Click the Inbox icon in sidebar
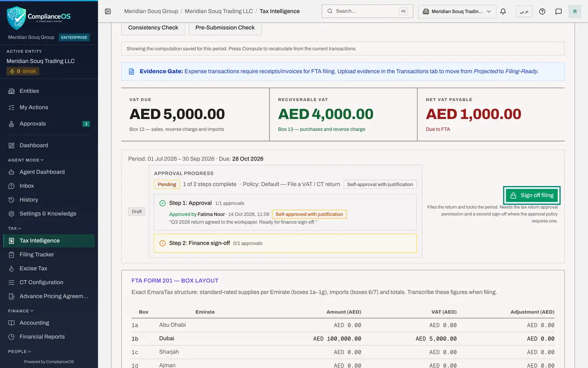The image size is (588, 368). [11, 186]
